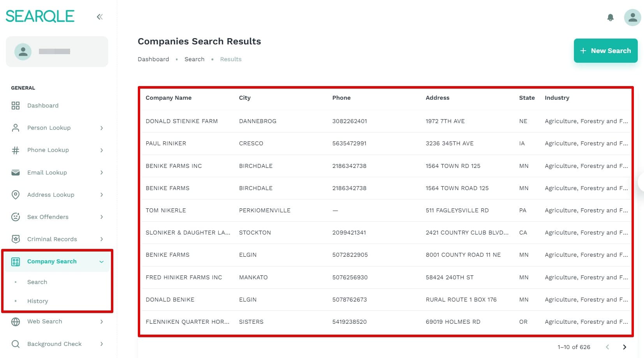Screen dimensions: 644x358
Task: Collapse the sidebar with double-chevron icon
Action: [x=100, y=17]
